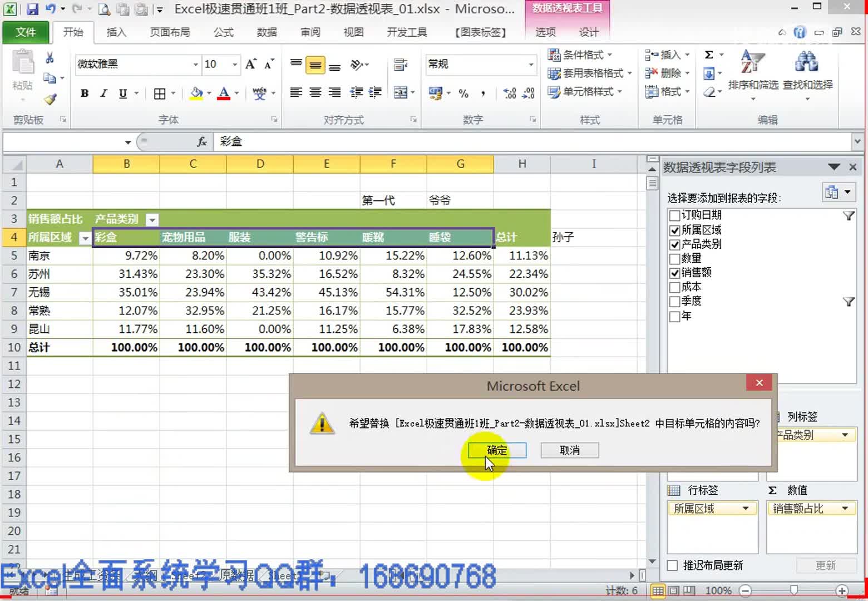Click the Format Painter brush icon
This screenshot has width=868, height=601.
[50, 99]
